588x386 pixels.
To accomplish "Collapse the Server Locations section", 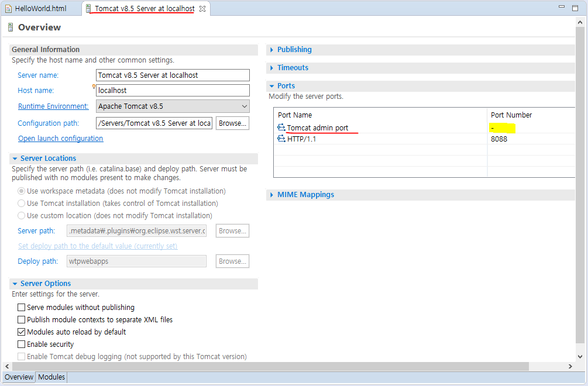I will pyautogui.click(x=15, y=158).
